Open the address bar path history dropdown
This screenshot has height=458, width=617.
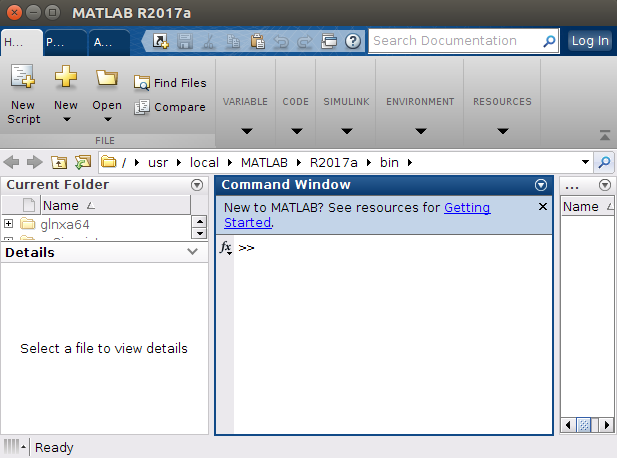(585, 162)
